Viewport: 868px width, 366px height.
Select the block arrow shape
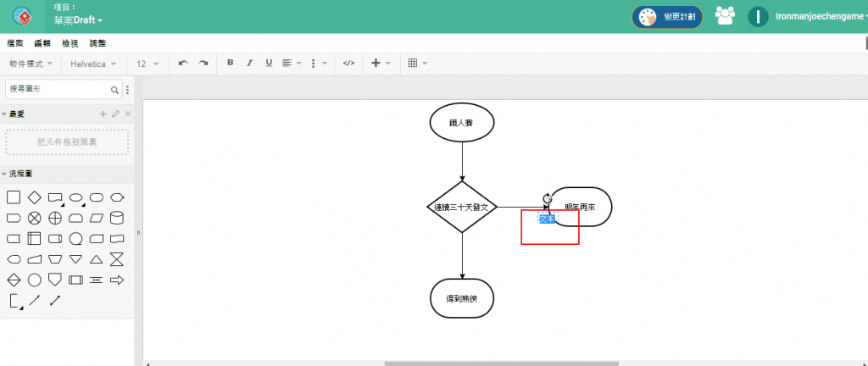click(x=117, y=280)
